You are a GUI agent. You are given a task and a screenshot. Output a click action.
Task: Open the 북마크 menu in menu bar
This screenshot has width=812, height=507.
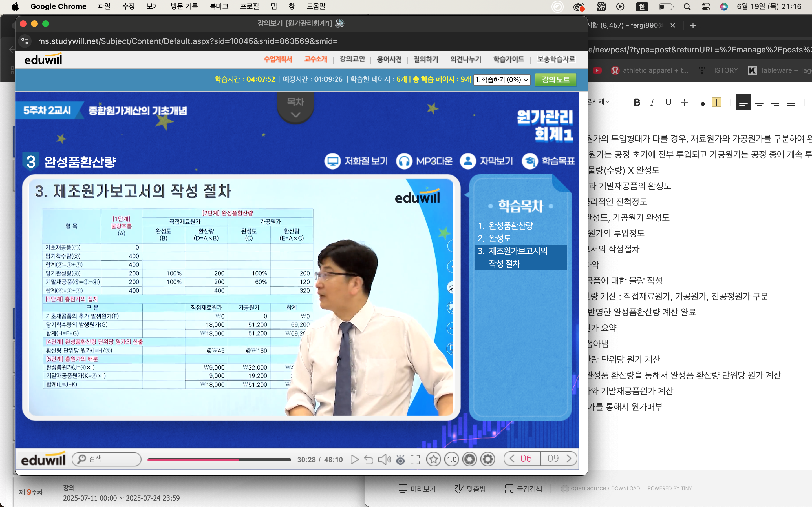[x=219, y=6]
